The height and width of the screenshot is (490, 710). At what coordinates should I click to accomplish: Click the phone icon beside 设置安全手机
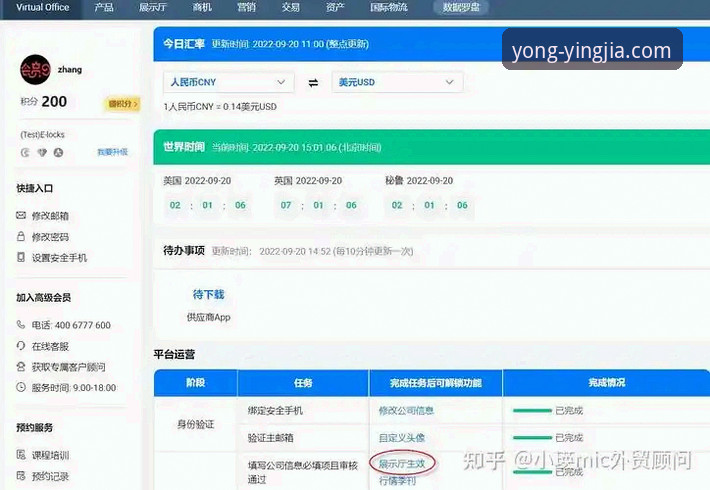pyautogui.click(x=21, y=257)
